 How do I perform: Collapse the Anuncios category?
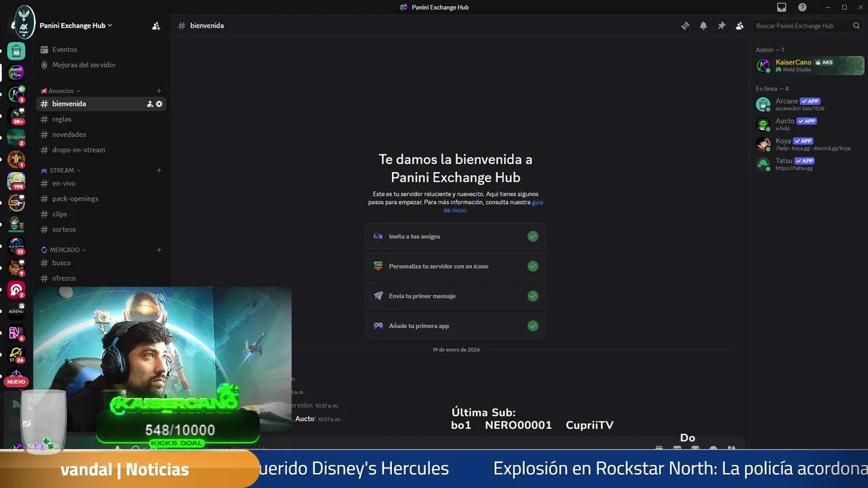tap(60, 91)
